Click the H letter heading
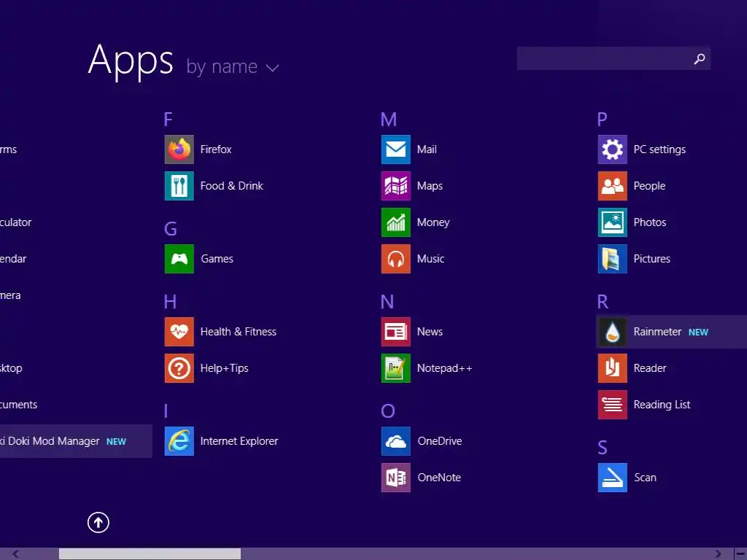Screen dimensions: 747x560 tap(170, 301)
